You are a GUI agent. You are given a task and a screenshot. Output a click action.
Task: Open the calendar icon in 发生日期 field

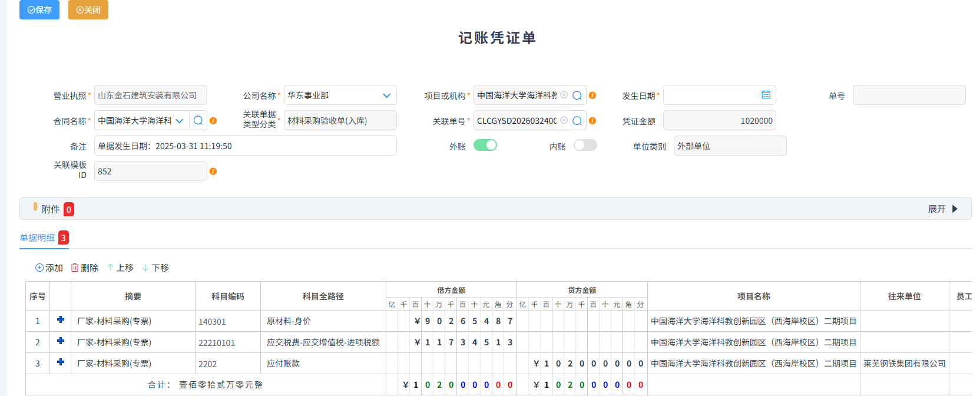point(766,95)
